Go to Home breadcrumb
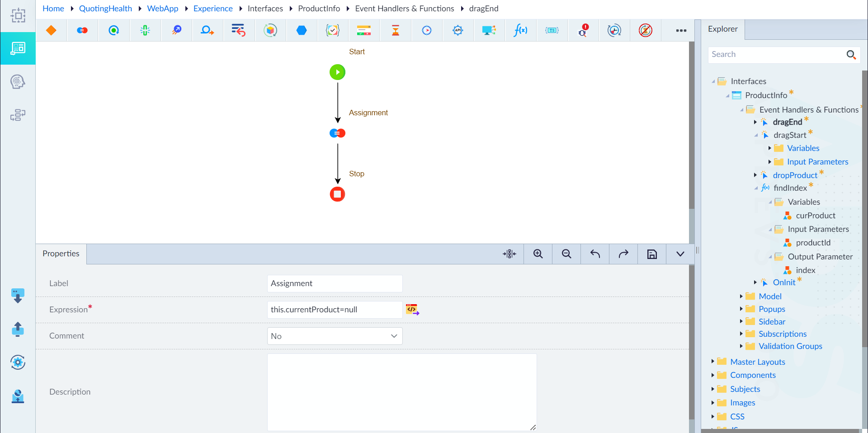Viewport: 868px width, 433px height. point(53,9)
